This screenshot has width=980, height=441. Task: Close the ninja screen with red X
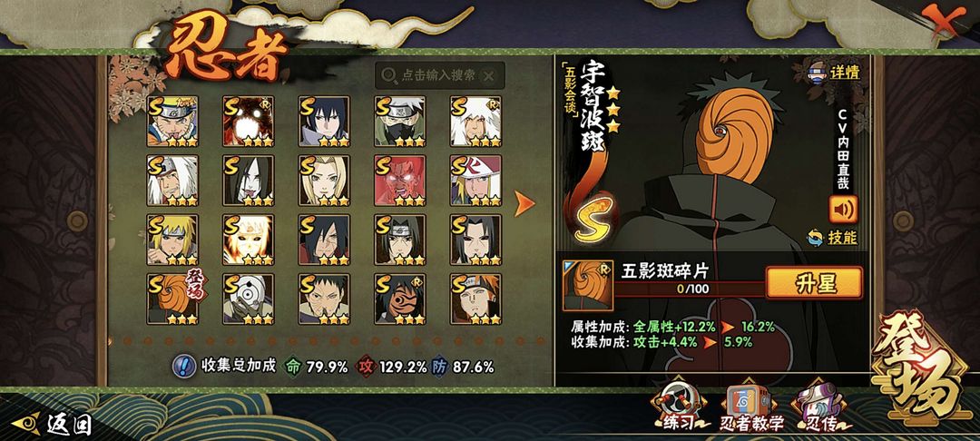click(x=941, y=21)
